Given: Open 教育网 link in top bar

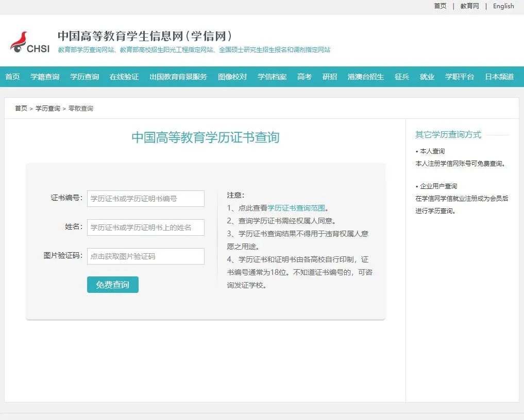Looking at the screenshot, I should (x=469, y=6).
